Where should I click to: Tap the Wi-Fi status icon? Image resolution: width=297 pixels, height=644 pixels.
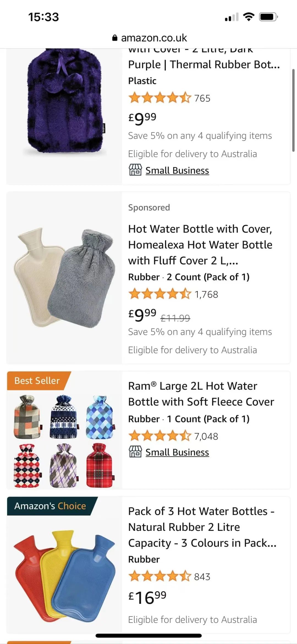249,17
